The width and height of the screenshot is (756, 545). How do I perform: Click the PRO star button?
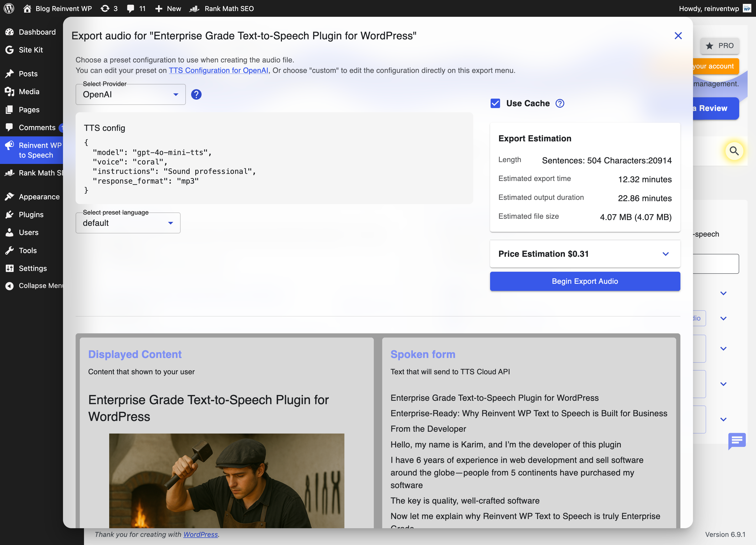click(x=719, y=46)
